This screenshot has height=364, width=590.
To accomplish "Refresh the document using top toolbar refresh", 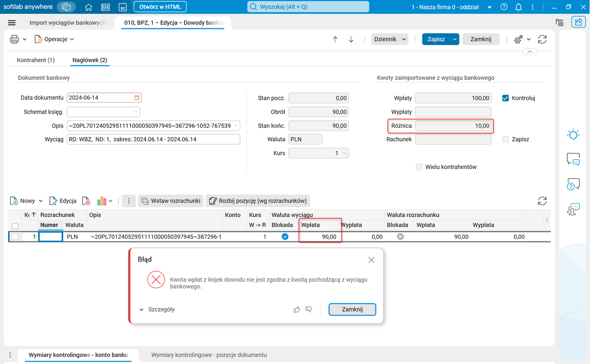I will click(x=542, y=40).
